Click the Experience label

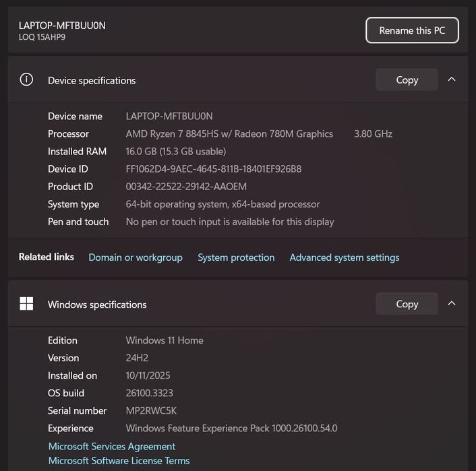(x=70, y=428)
